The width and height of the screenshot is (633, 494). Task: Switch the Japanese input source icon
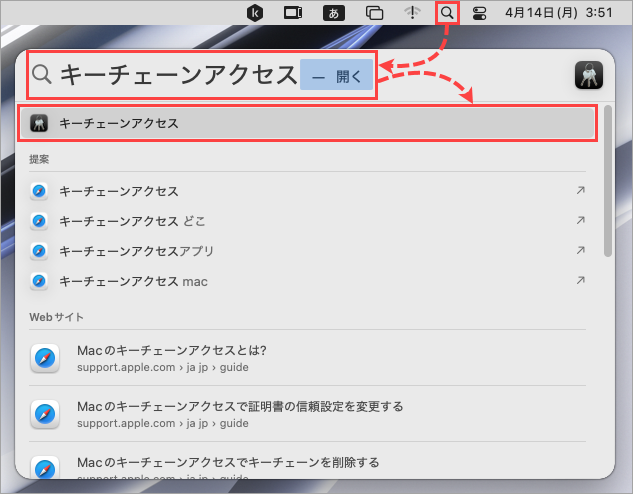(x=334, y=13)
